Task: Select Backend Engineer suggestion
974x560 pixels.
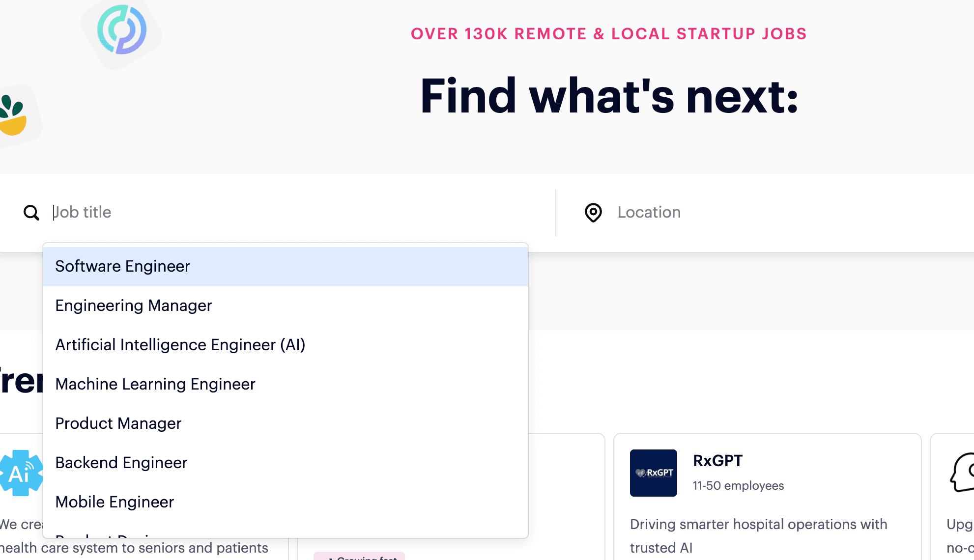Action: pos(121,463)
